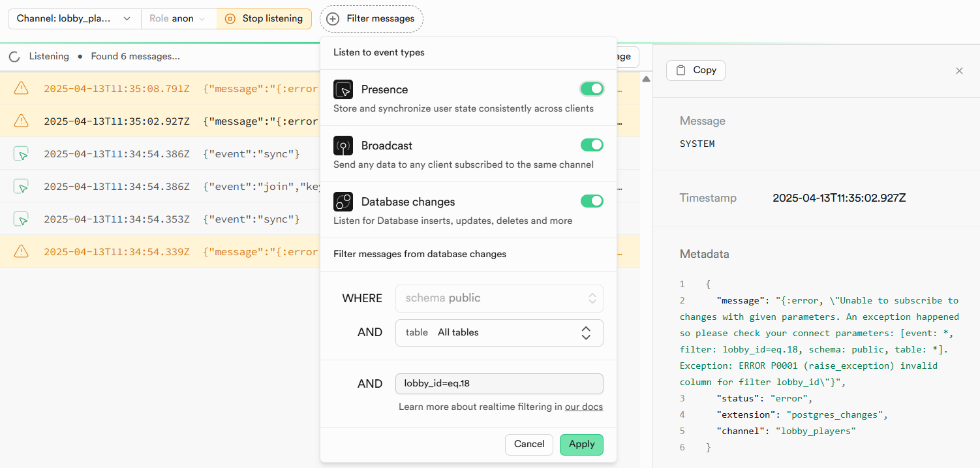The width and height of the screenshot is (980, 468).
Task: Click presence icon on the join event row
Action: point(22,187)
